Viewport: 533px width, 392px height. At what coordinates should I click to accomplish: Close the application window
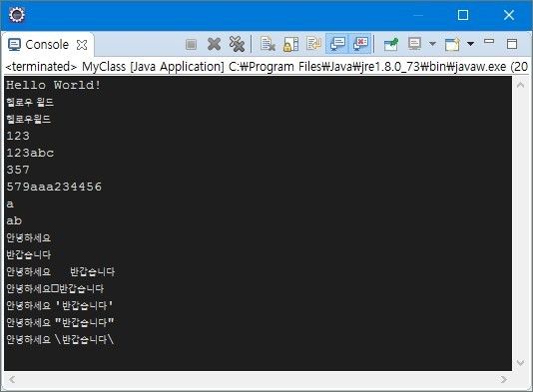[509, 15]
